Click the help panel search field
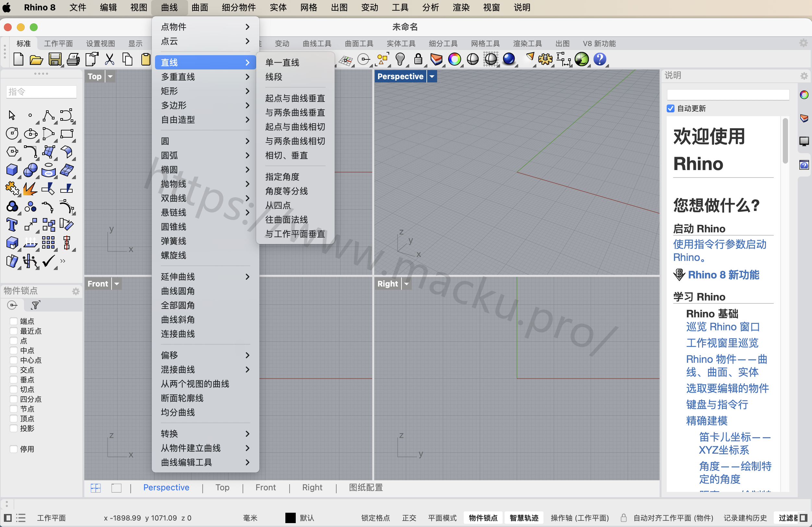This screenshot has height=527, width=812. coord(728,94)
